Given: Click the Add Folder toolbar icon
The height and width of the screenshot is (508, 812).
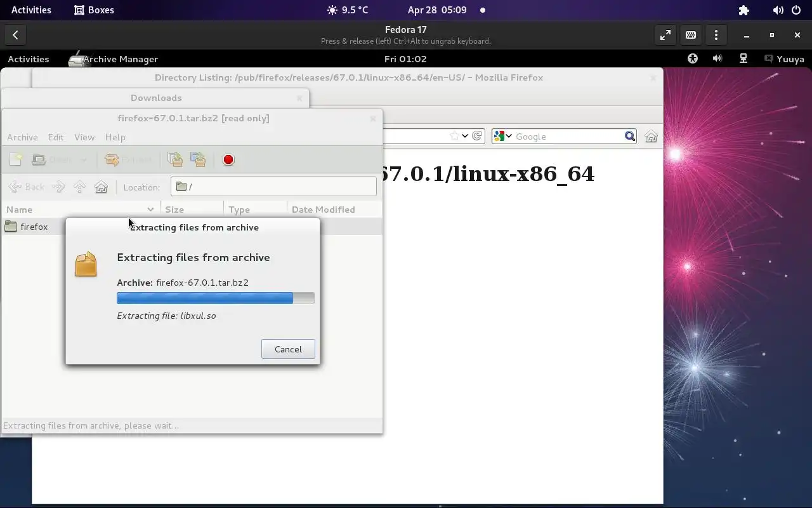Looking at the screenshot, I should (x=198, y=159).
